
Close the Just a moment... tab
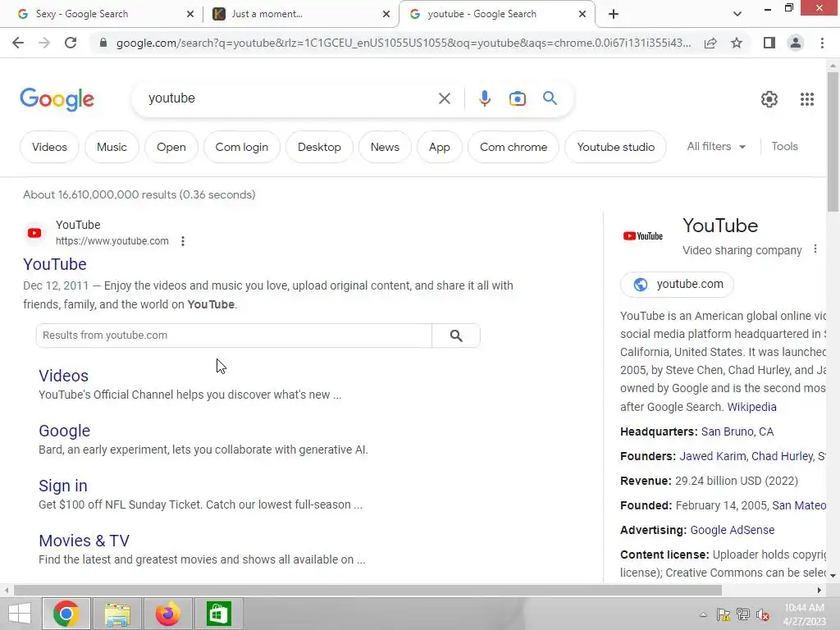pyautogui.click(x=386, y=14)
